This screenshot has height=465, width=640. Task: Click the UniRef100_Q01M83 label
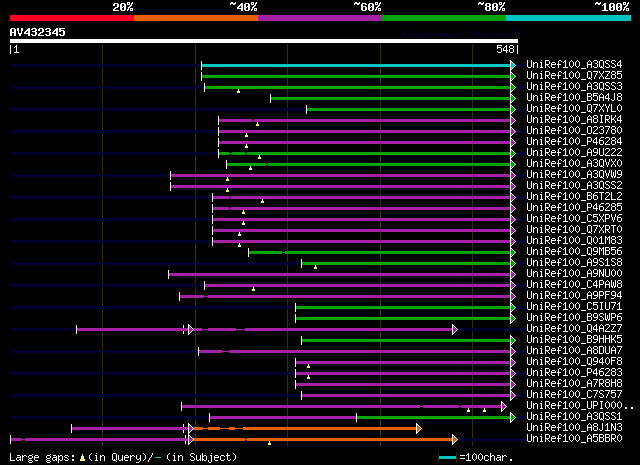(x=574, y=241)
